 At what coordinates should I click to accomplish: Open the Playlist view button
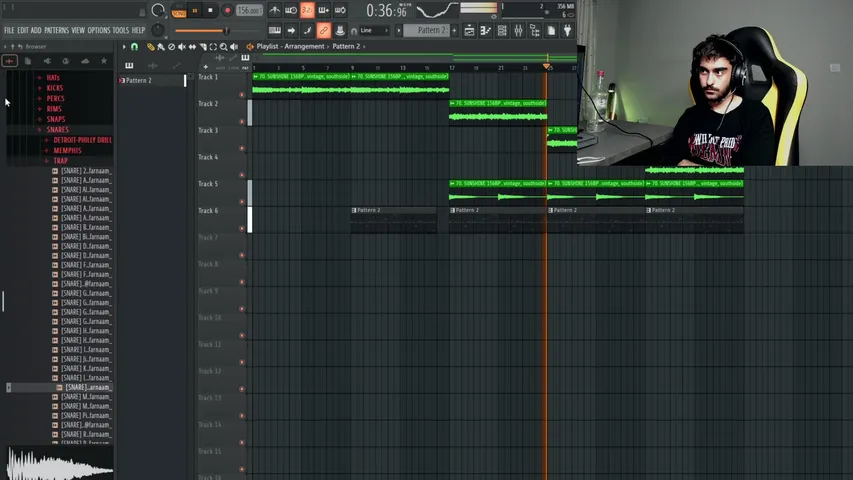[469, 31]
